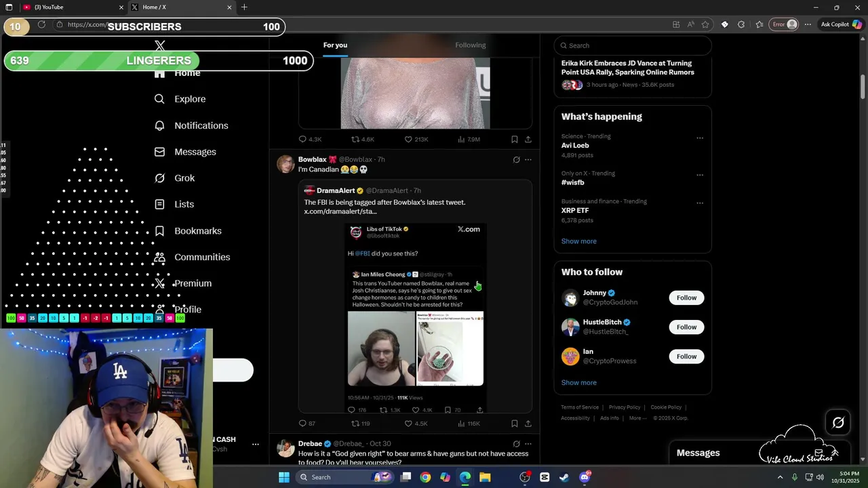The height and width of the screenshot is (488, 868).
Task: Bookmark Bowblax's post
Action: [x=515, y=424]
